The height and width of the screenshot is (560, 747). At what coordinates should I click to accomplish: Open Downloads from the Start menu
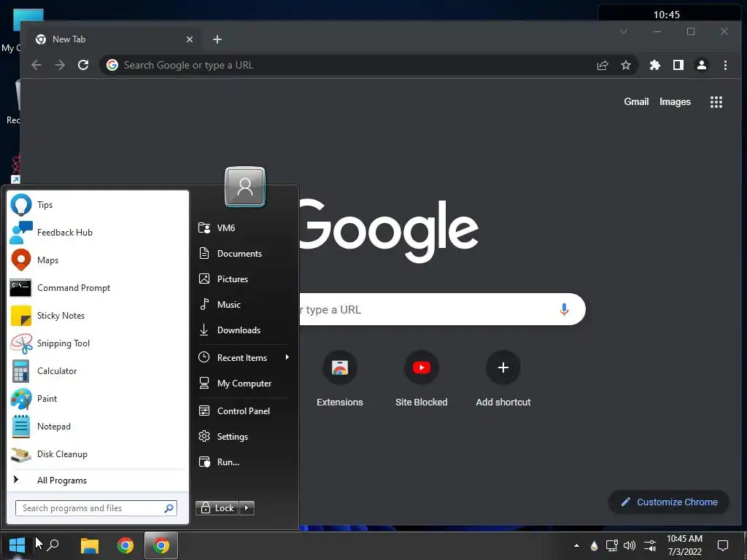[x=243, y=330]
